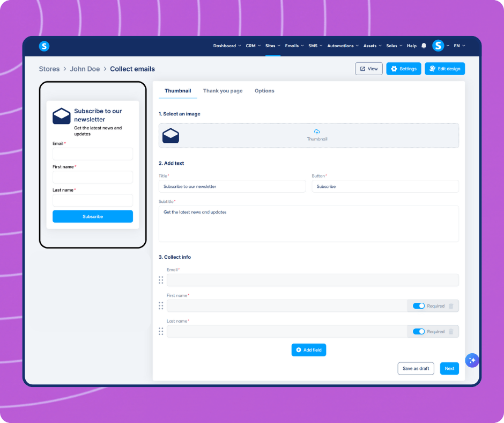
Task: Open the notifications bell
Action: (x=424, y=46)
